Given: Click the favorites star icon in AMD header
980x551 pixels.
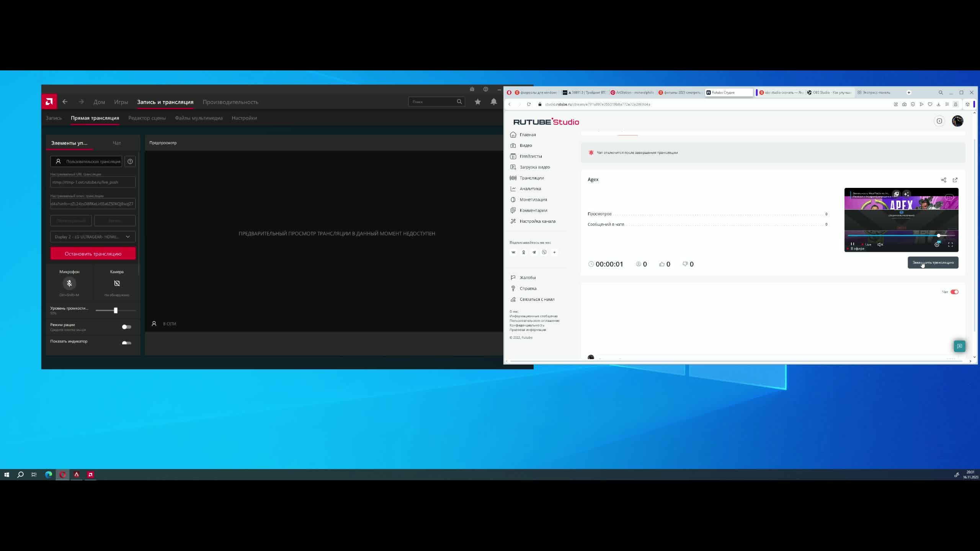Looking at the screenshot, I should [x=478, y=102].
